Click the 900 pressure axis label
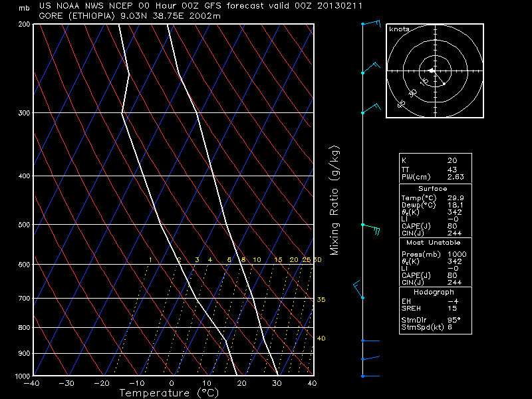 click(25, 354)
